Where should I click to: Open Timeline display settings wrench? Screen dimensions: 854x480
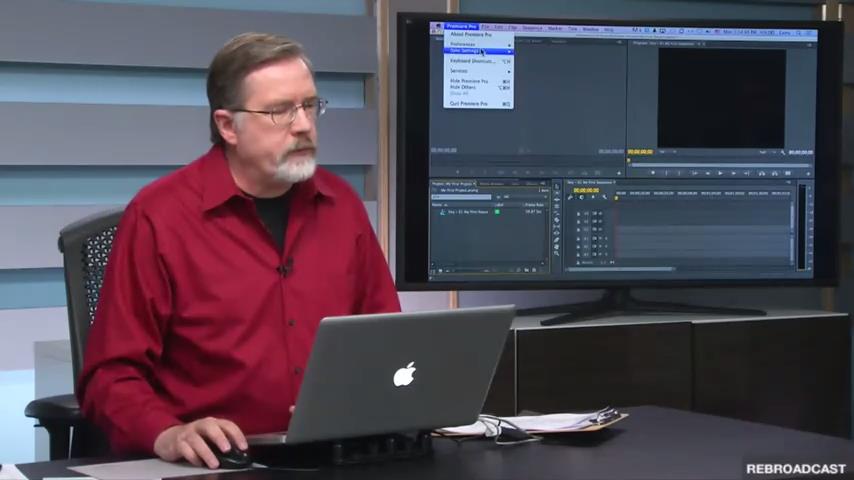pyautogui.click(x=605, y=197)
